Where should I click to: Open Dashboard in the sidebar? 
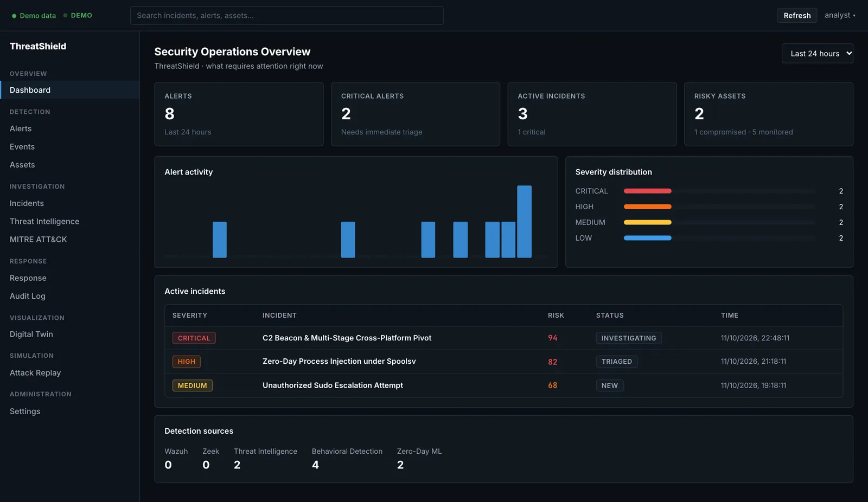69,90
